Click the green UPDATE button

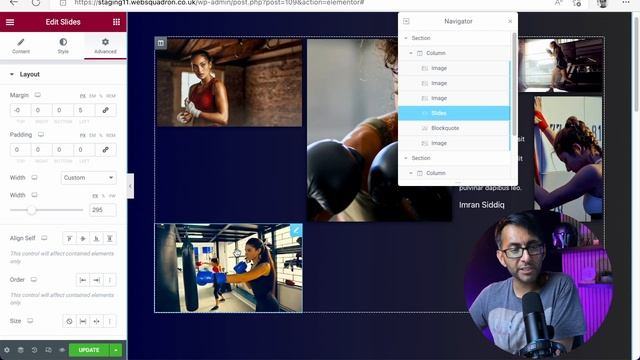click(x=89, y=350)
